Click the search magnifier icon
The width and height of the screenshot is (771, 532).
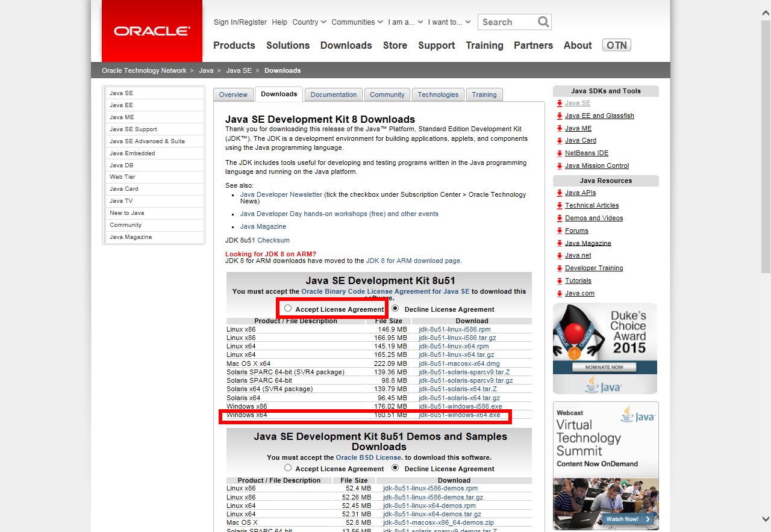click(543, 22)
